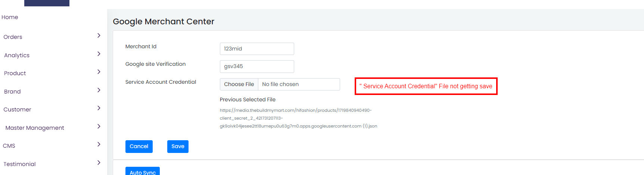Image resolution: width=644 pixels, height=175 pixels.
Task: Click the Service Account Credential label
Action: click(161, 82)
